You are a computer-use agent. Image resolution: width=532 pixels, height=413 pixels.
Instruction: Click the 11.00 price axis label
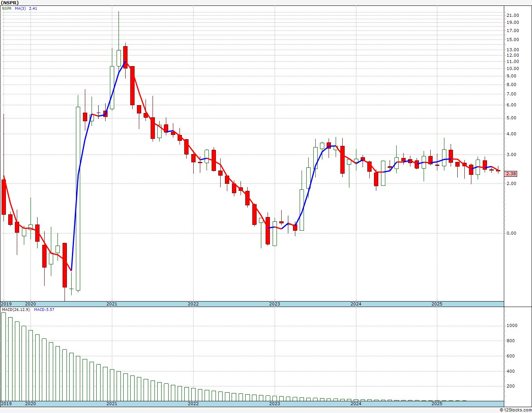coord(513,61)
